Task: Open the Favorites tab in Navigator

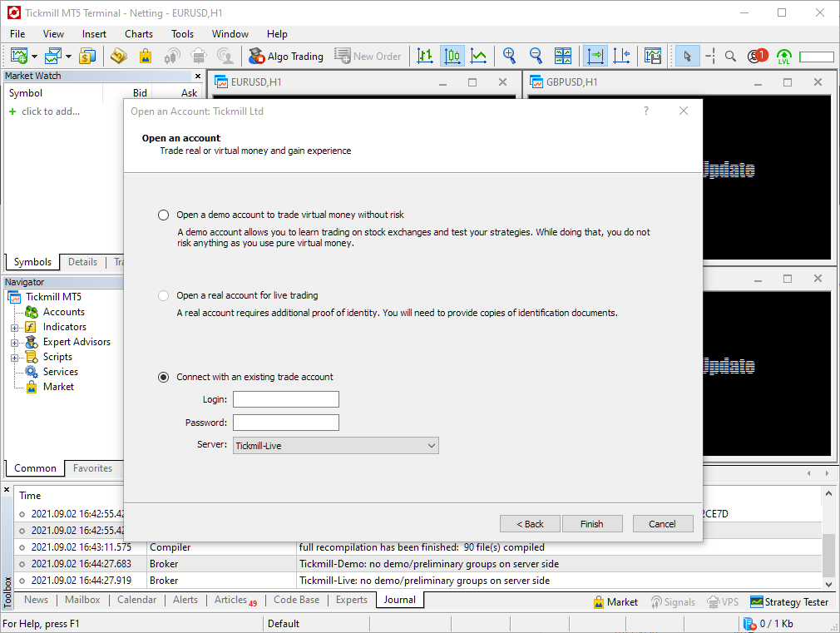Action: (92, 468)
